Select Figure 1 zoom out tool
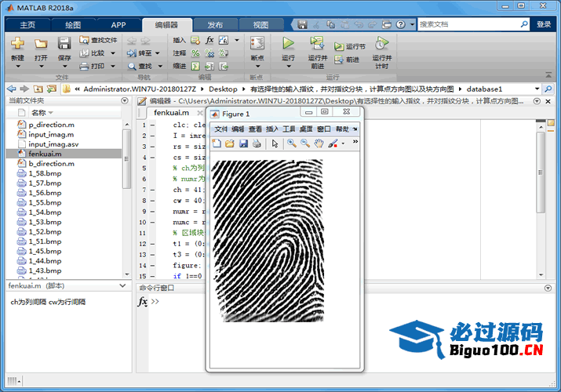This screenshot has width=561, height=392. tap(305, 143)
